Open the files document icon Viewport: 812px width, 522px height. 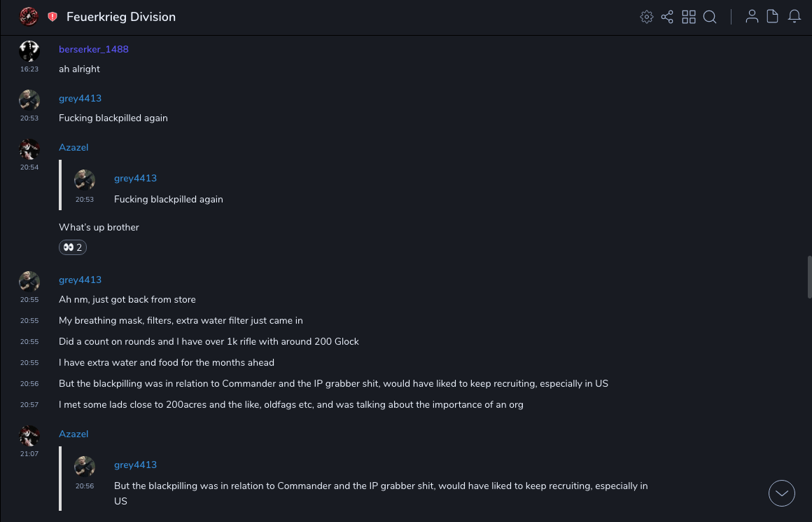(x=773, y=17)
